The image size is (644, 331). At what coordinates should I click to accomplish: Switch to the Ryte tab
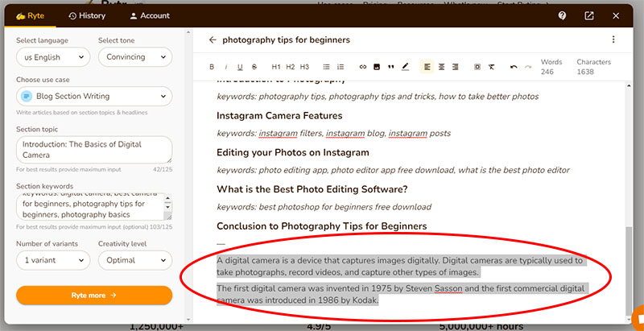point(30,16)
